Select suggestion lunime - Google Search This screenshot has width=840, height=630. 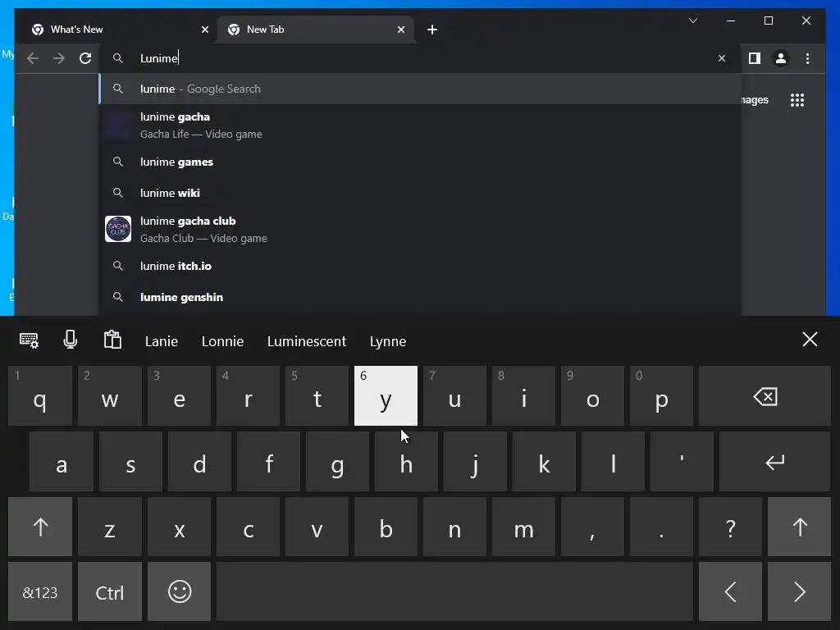pyautogui.click(x=421, y=89)
